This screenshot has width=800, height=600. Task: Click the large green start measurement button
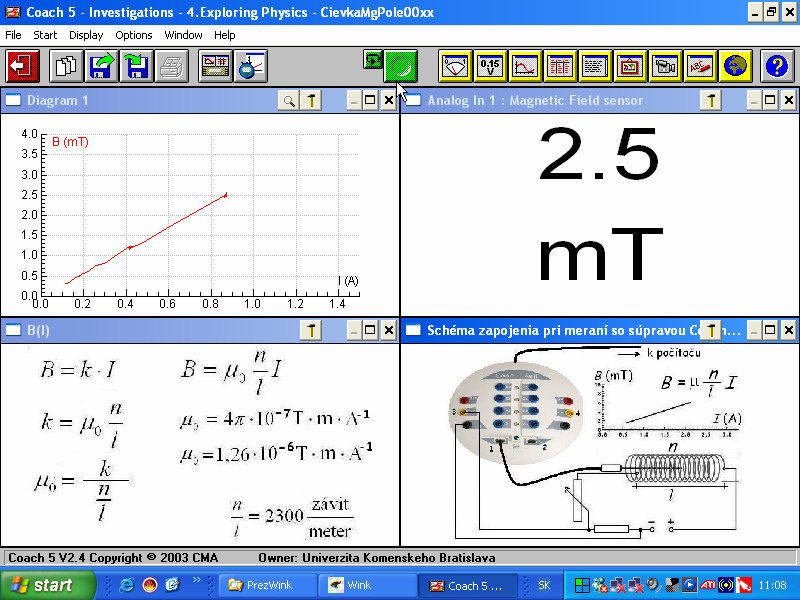401,66
